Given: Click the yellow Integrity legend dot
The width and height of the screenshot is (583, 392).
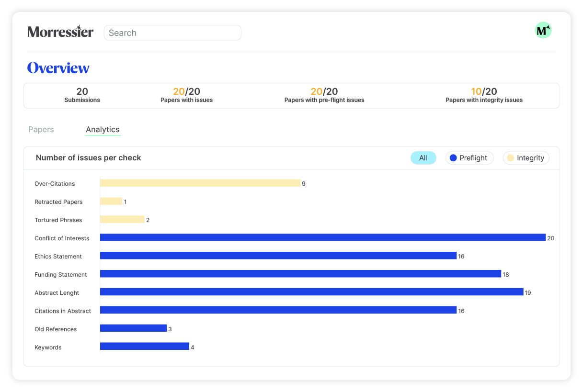Looking at the screenshot, I should [x=511, y=158].
